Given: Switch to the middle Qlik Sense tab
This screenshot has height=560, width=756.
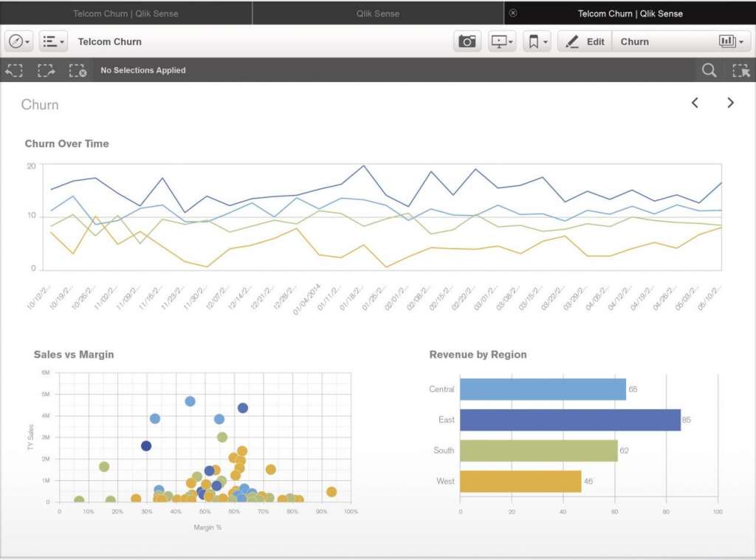Looking at the screenshot, I should point(377,13).
